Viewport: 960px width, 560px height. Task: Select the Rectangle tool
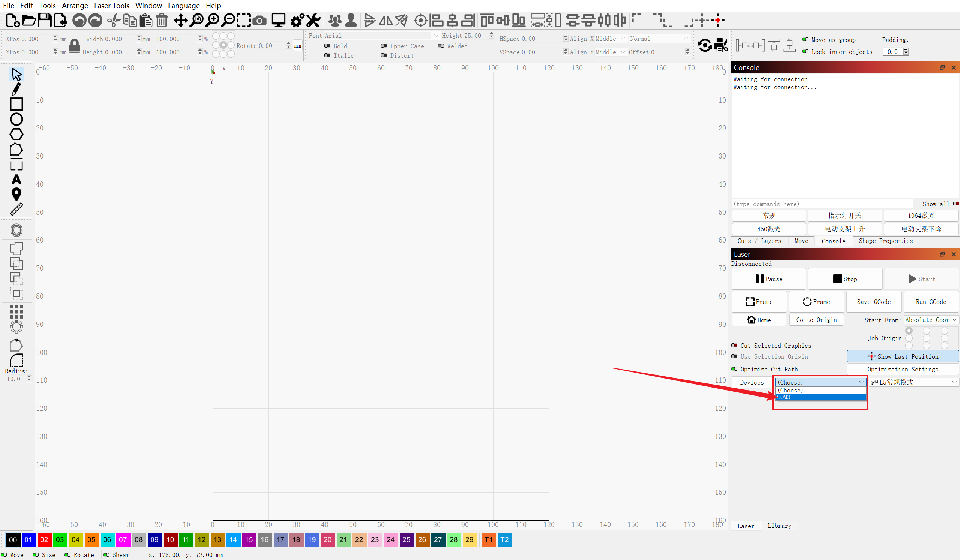16,104
